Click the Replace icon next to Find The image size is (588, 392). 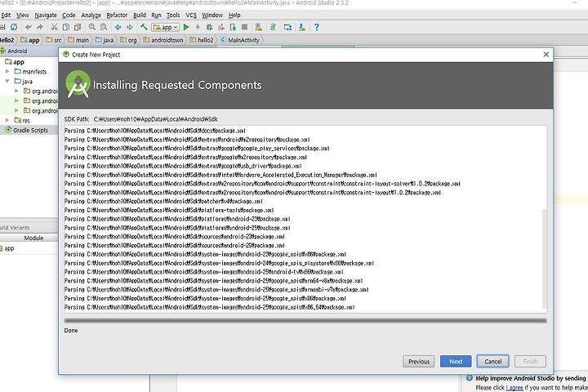pyautogui.click(x=104, y=27)
